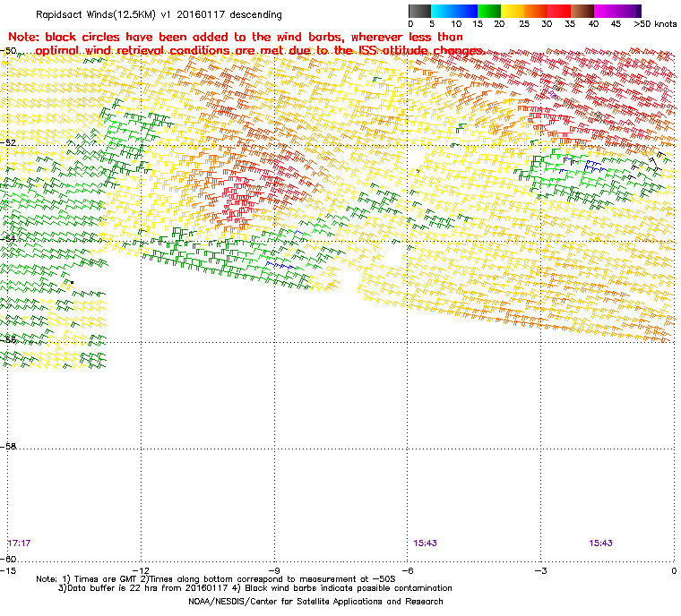Click the brown 35-40 knots color band
The height and width of the screenshot is (616, 681).
582,11
